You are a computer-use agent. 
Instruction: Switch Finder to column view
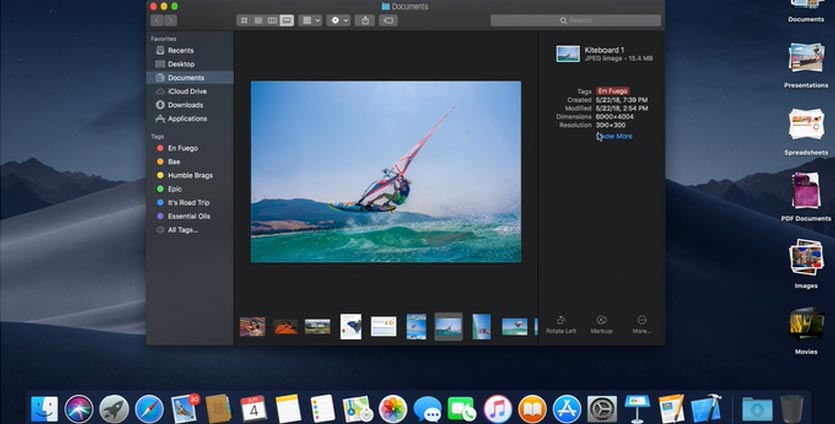point(272,20)
